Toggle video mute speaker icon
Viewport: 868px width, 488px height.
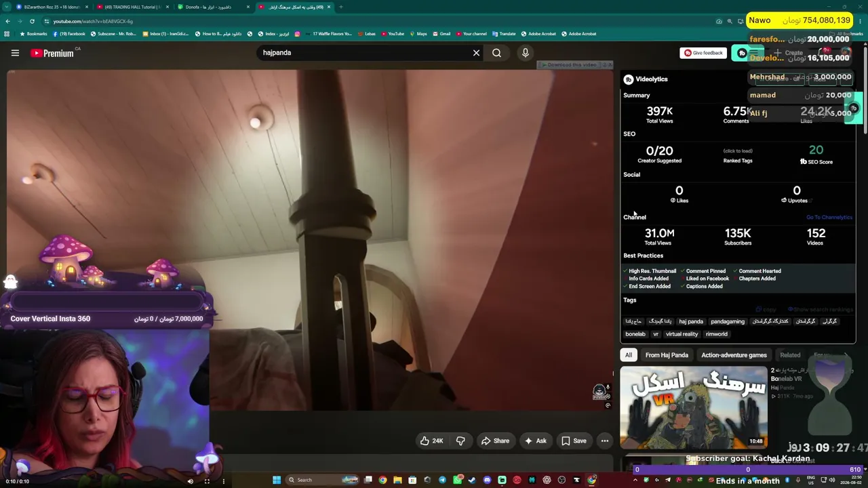190,481
